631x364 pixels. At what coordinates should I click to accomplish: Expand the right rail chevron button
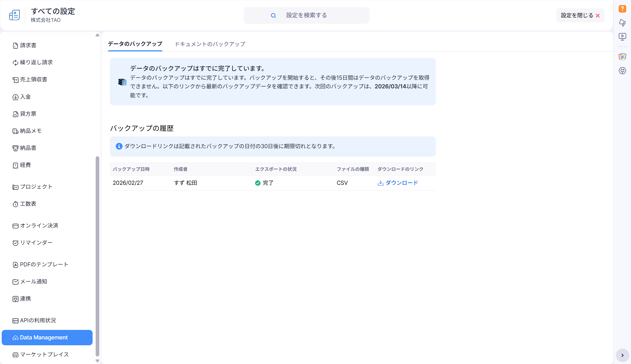click(622, 355)
